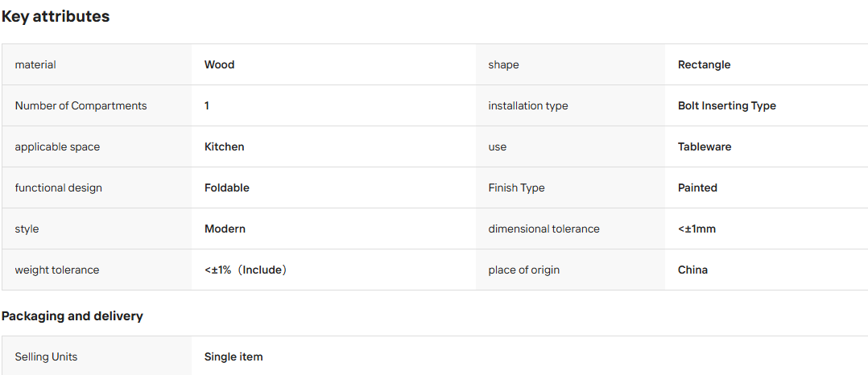
Task: Click the Selling Units label
Action: (x=46, y=356)
